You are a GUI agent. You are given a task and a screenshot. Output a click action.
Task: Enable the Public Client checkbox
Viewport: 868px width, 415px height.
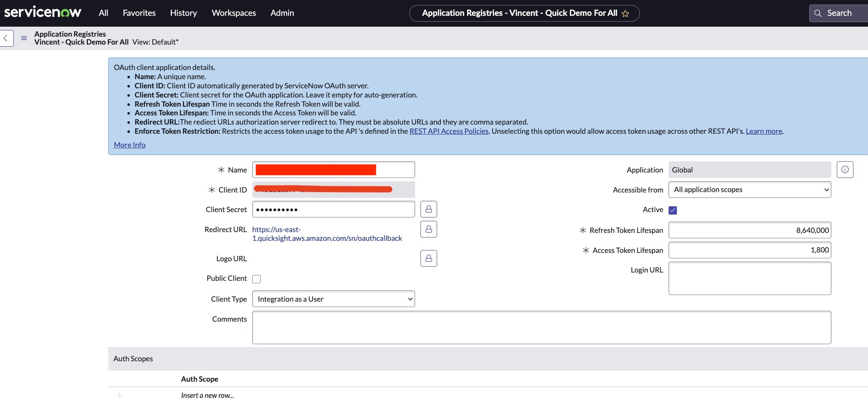(x=256, y=278)
